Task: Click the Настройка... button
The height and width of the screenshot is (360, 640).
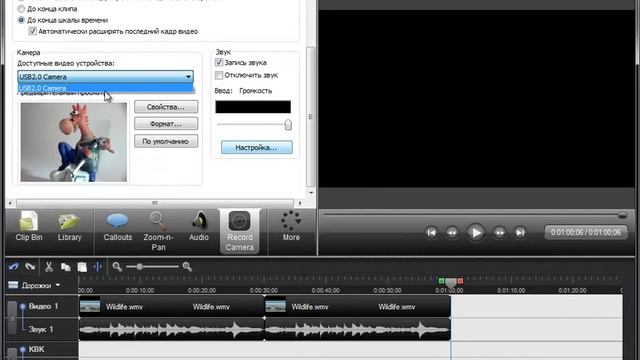Action: [257, 147]
